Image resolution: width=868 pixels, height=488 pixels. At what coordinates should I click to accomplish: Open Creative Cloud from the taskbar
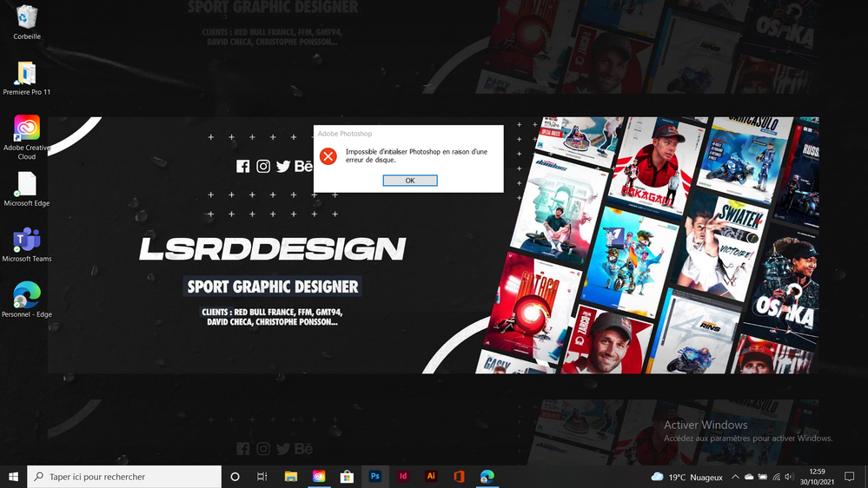pos(319,477)
